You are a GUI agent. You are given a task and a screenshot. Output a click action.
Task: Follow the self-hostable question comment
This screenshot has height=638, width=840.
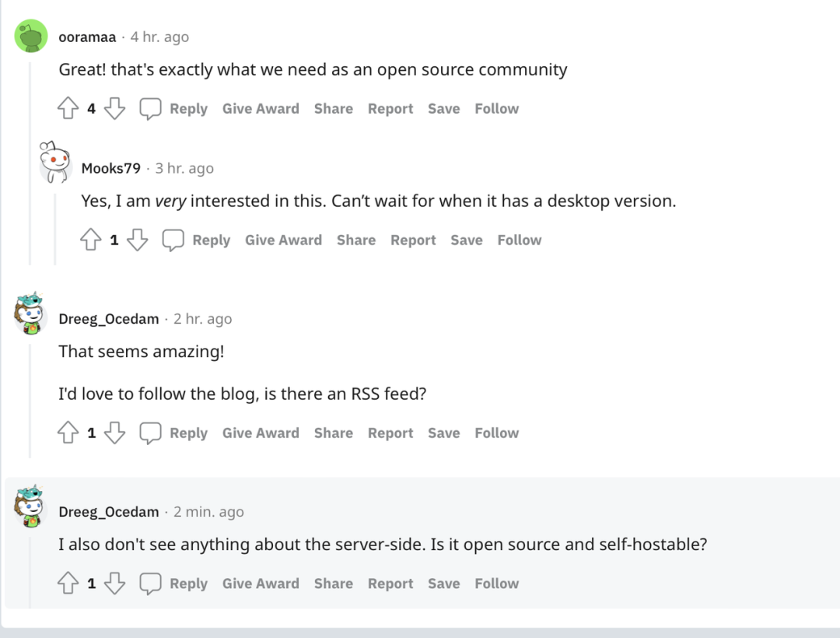(496, 584)
